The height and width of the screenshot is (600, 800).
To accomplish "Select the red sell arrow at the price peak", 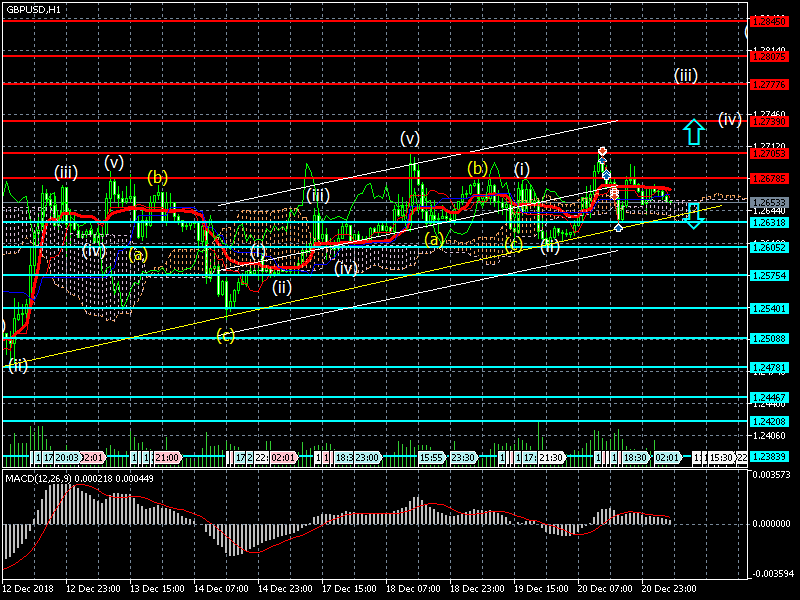I will pos(602,151).
